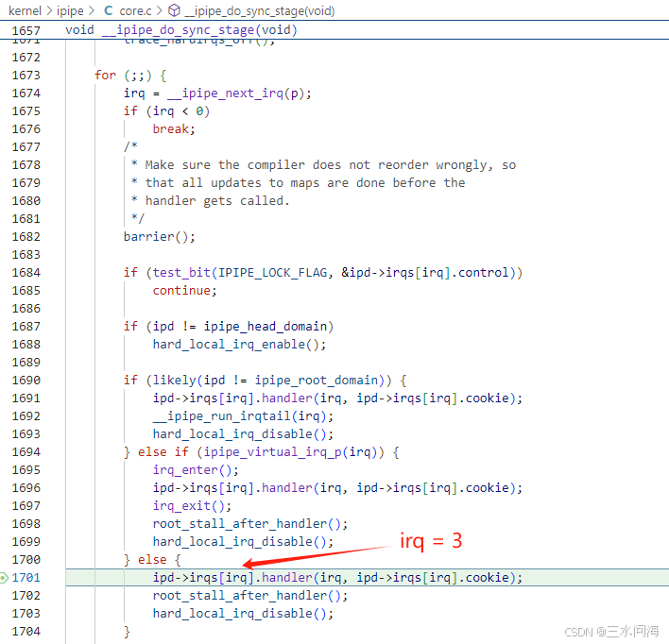Click line number 1673

26,75
